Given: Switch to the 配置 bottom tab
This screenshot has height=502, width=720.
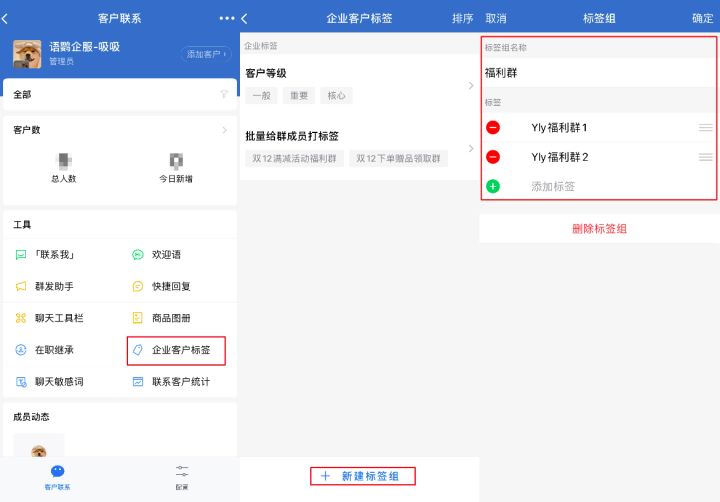Looking at the screenshot, I should [x=181, y=476].
